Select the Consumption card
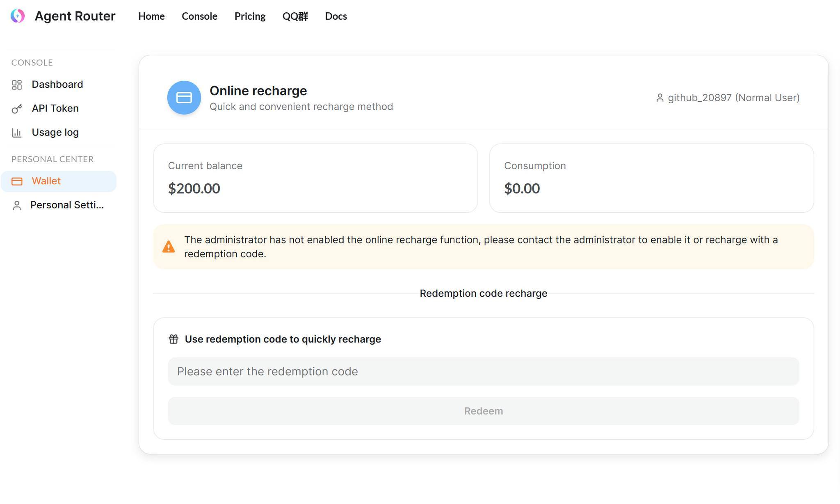Screen dimensions: 840x504 click(652, 178)
